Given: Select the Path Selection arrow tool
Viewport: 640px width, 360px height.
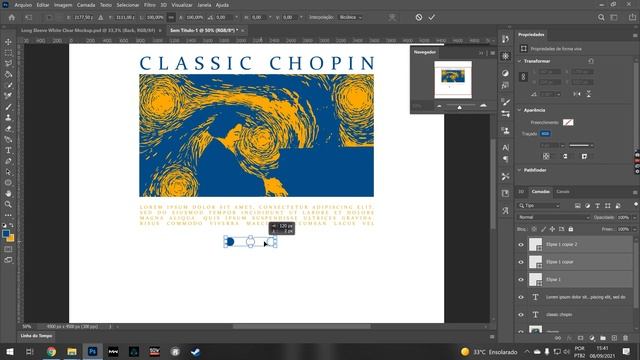Looking at the screenshot, I should 8,172.
